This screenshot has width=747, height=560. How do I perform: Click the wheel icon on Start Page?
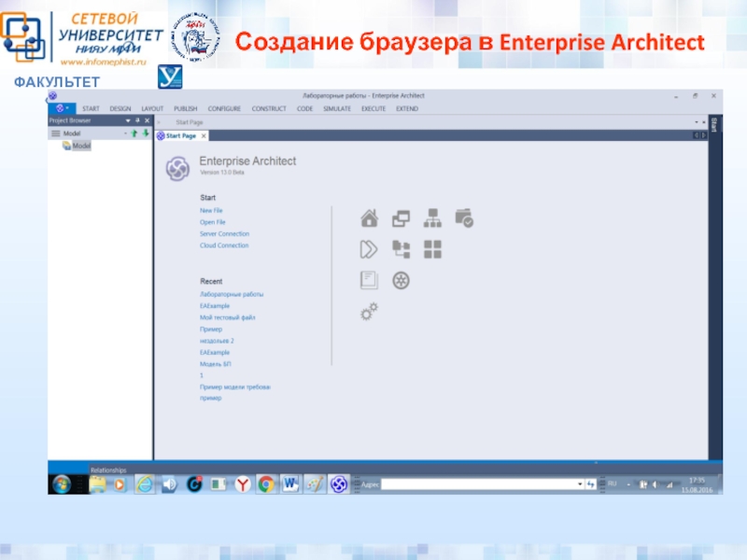401,280
